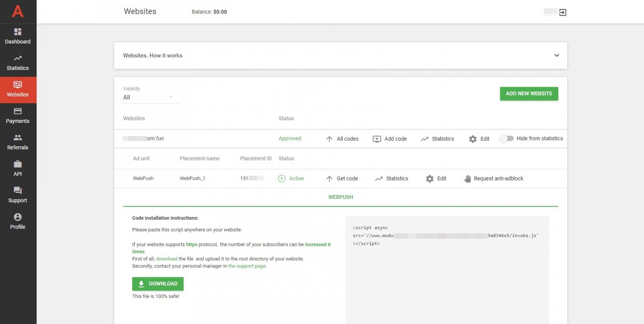Click gear icon in the website row
This screenshot has width=644, height=324.
tap(473, 139)
